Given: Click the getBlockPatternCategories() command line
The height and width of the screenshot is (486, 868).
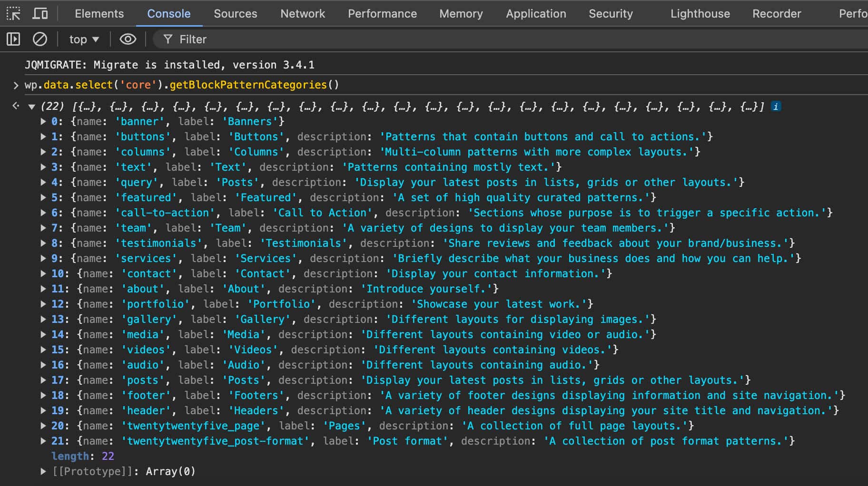Looking at the screenshot, I should tap(182, 85).
